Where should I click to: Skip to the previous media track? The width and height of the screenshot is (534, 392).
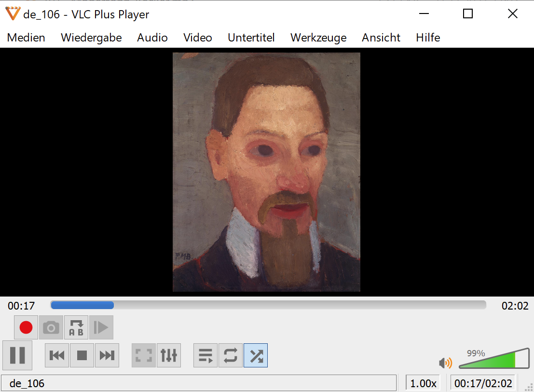point(57,356)
